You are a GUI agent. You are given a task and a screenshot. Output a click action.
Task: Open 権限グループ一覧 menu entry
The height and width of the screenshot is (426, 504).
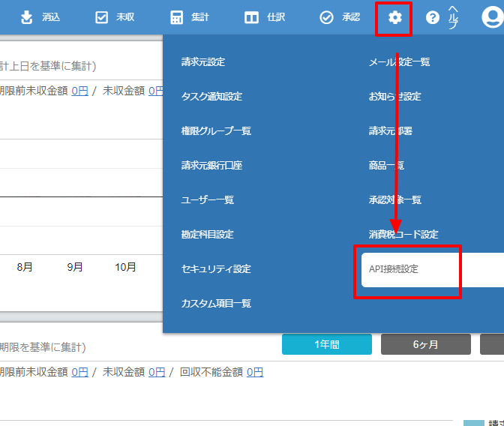coord(216,130)
